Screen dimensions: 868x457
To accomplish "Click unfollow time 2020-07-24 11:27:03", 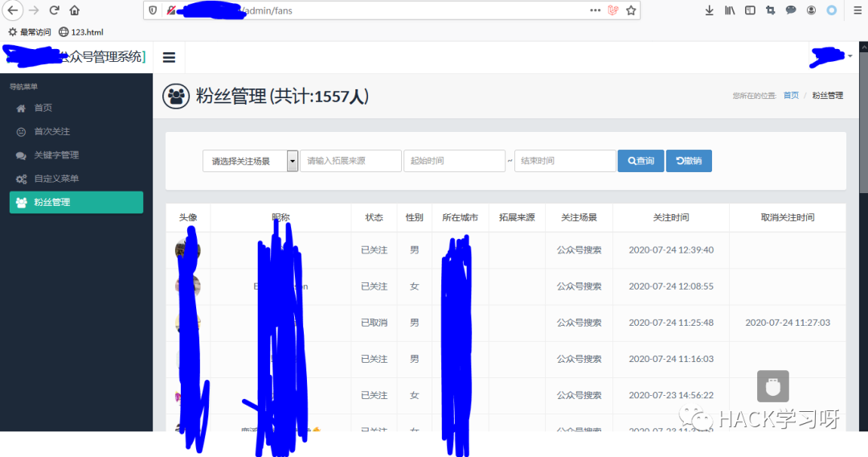I will tap(788, 323).
